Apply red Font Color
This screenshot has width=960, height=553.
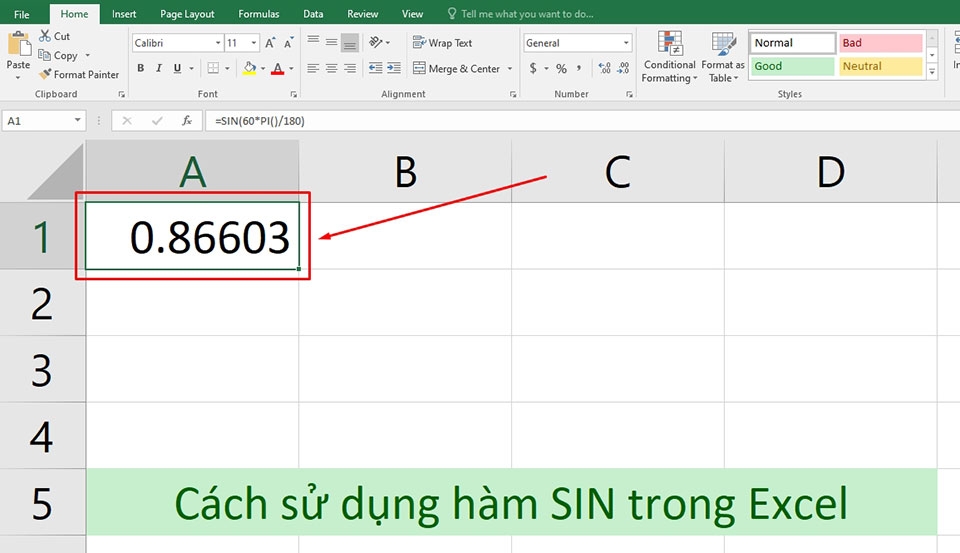(277, 68)
